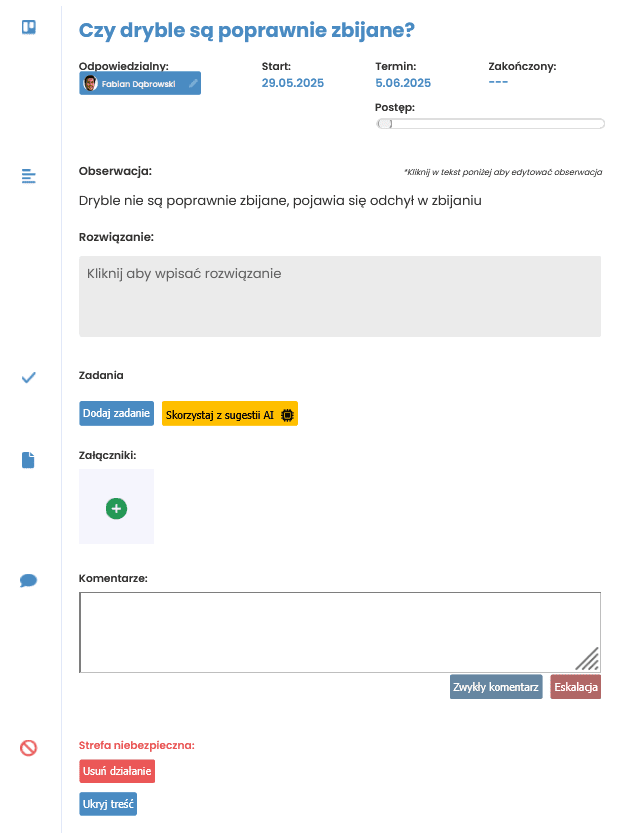Use Skorzystaj z sugestii AI button
The width and height of the screenshot is (617, 838).
point(230,414)
